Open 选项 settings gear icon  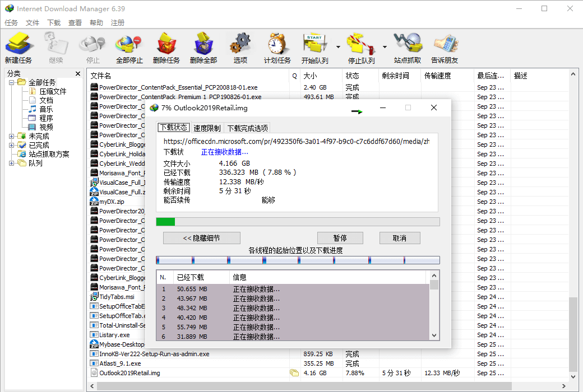click(x=240, y=48)
